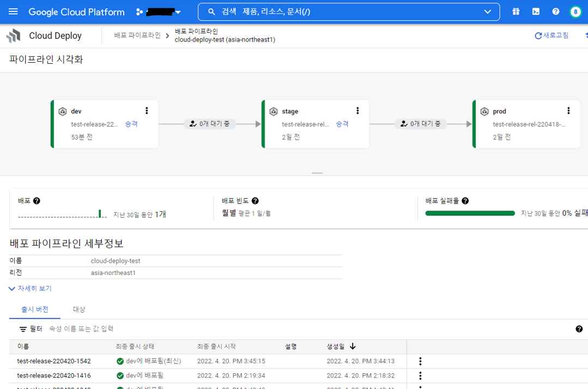This screenshot has width=588, height=389.
Task: Sort by 최종 출시 상태 column header
Action: pyautogui.click(x=135, y=346)
